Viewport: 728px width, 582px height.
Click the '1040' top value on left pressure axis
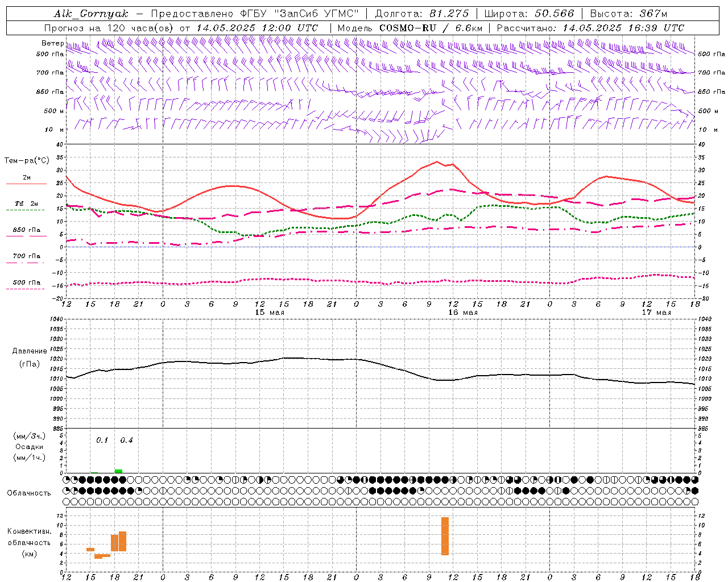click(x=56, y=319)
